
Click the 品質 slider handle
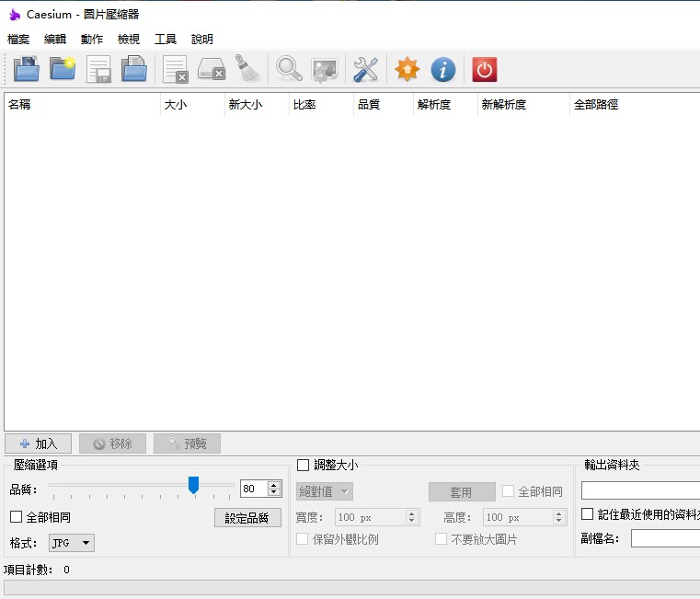coord(193,485)
